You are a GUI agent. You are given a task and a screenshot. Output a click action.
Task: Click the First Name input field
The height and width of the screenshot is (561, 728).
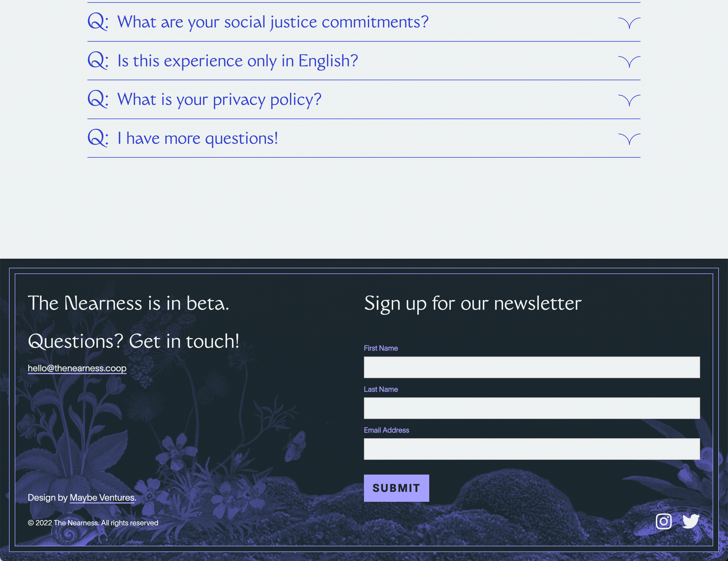(x=531, y=367)
